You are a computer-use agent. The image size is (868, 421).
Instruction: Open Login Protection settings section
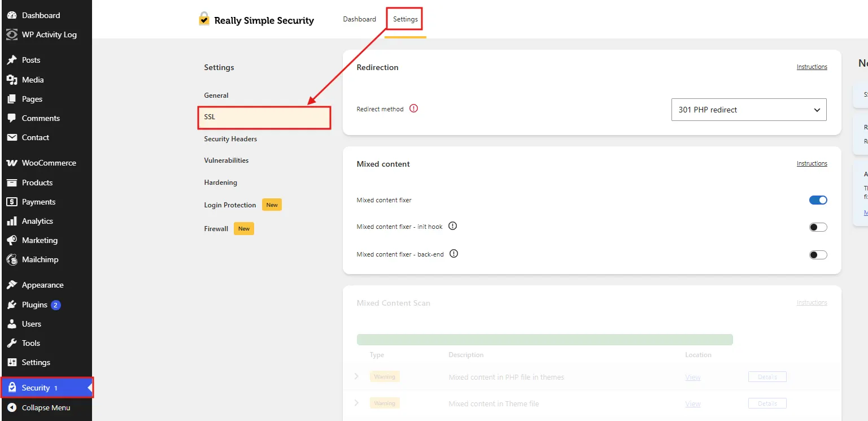(x=230, y=205)
